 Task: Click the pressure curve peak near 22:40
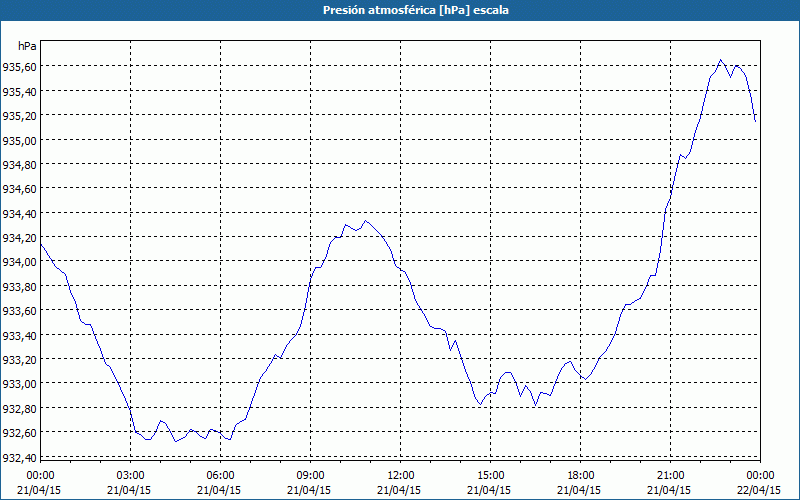[720, 60]
